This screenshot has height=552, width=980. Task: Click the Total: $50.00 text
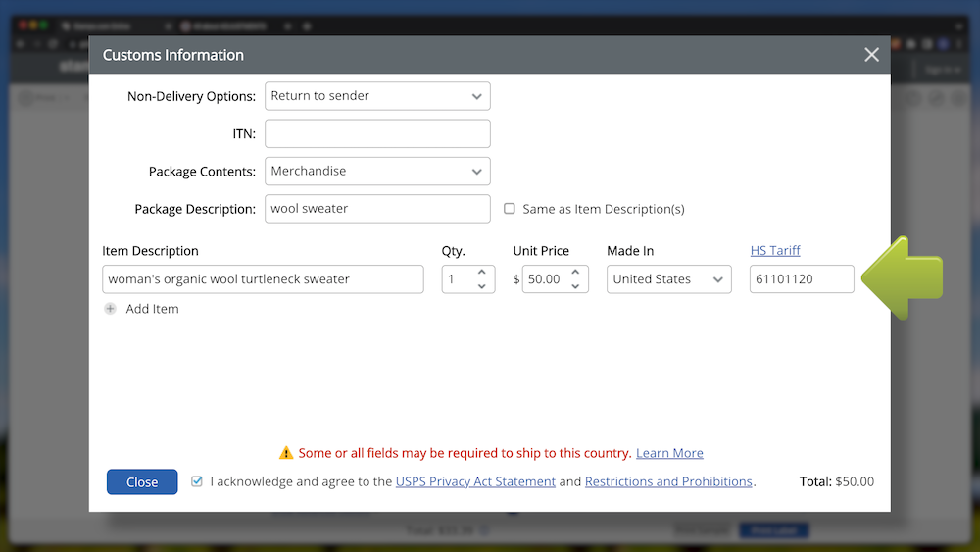pyautogui.click(x=837, y=482)
